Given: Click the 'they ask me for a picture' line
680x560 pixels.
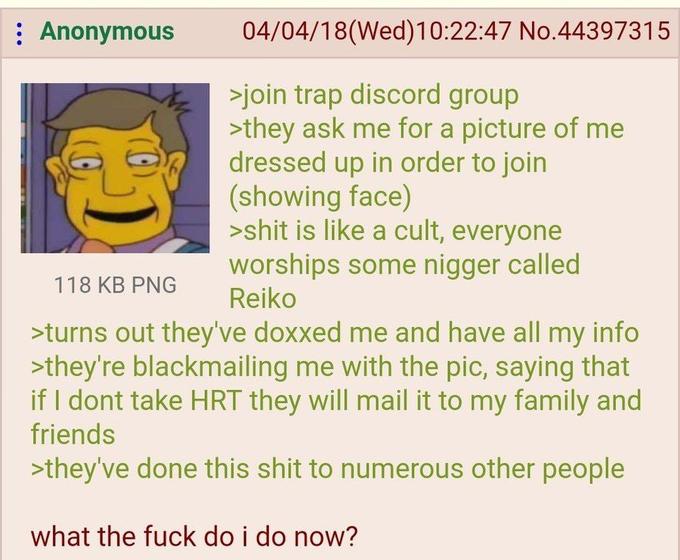Looking at the screenshot, I should [x=427, y=129].
